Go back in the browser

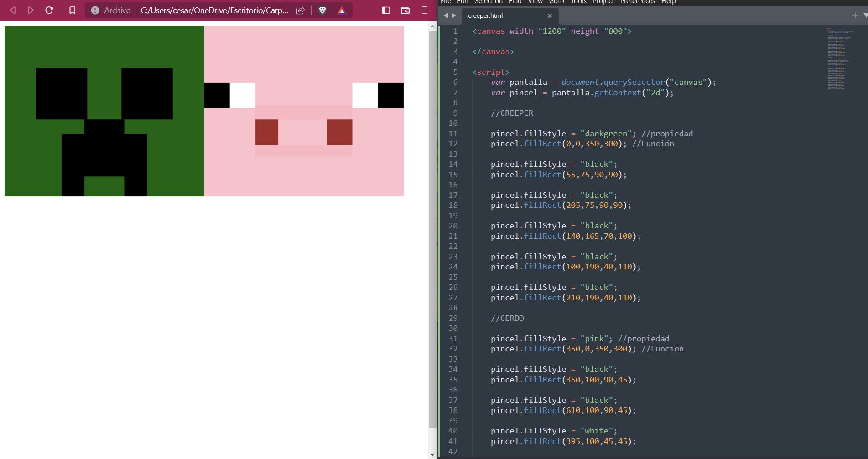[x=13, y=10]
